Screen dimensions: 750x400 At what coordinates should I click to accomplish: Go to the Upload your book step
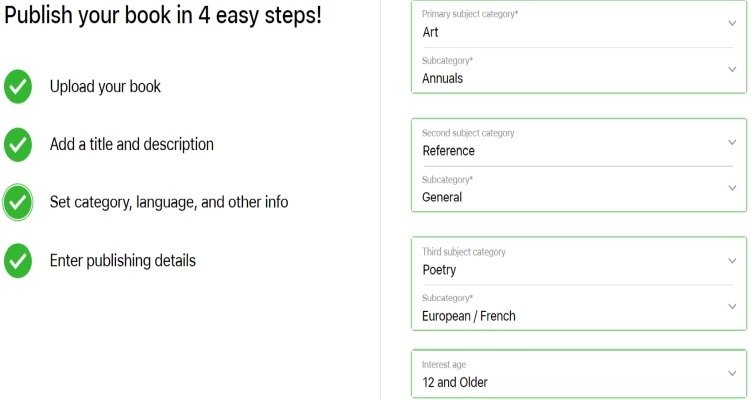tap(105, 87)
